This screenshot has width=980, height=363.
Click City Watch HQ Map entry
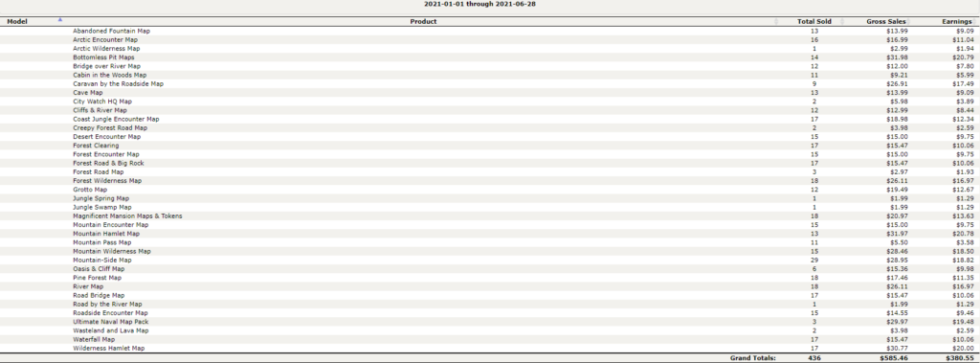click(101, 101)
